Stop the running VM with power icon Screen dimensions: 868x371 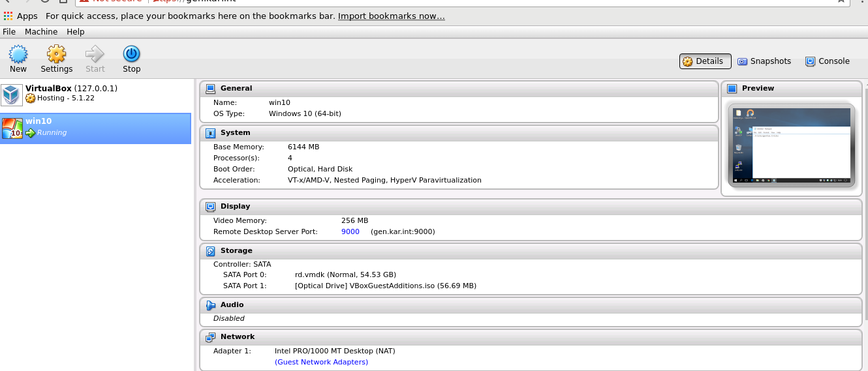pyautogui.click(x=132, y=53)
